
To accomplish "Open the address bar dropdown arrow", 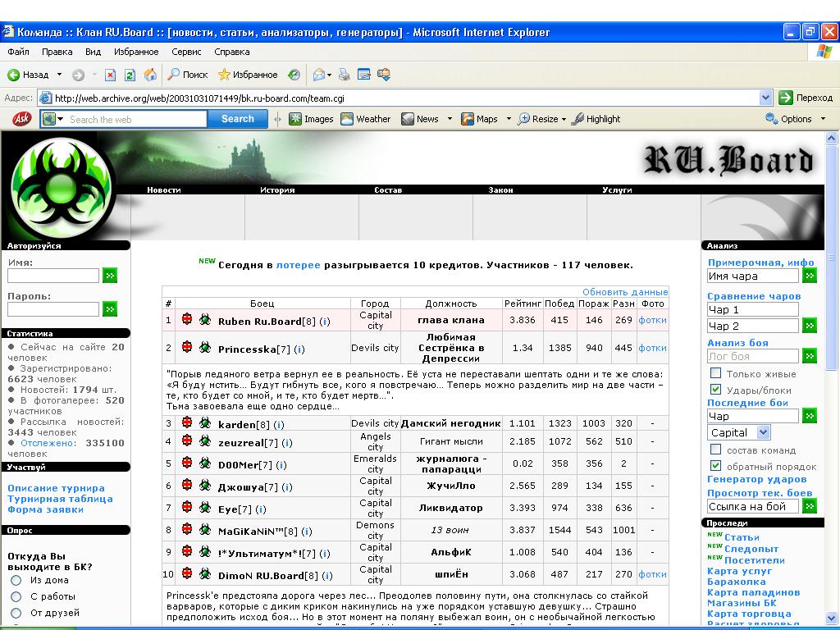I will pos(765,98).
